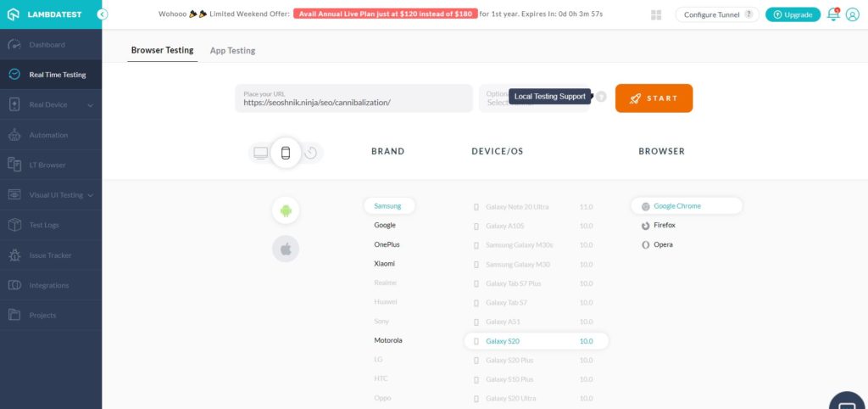The image size is (868, 409).
Task: Click the Projects folder icon
Action: point(14,316)
